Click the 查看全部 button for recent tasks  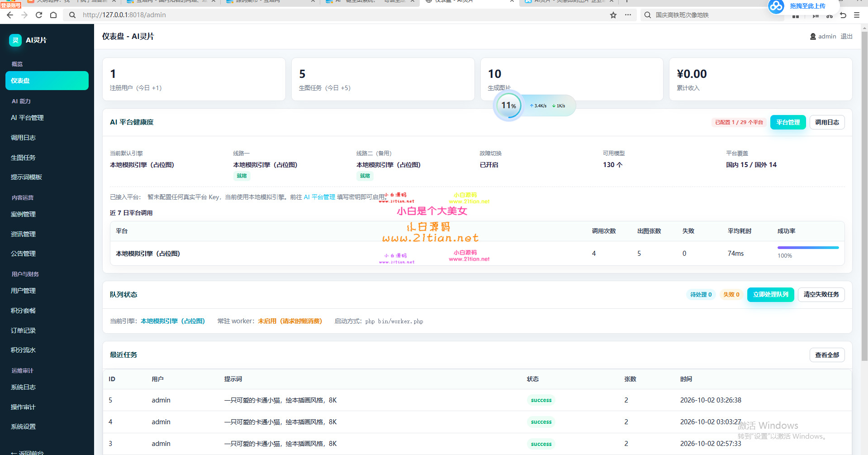click(x=827, y=355)
